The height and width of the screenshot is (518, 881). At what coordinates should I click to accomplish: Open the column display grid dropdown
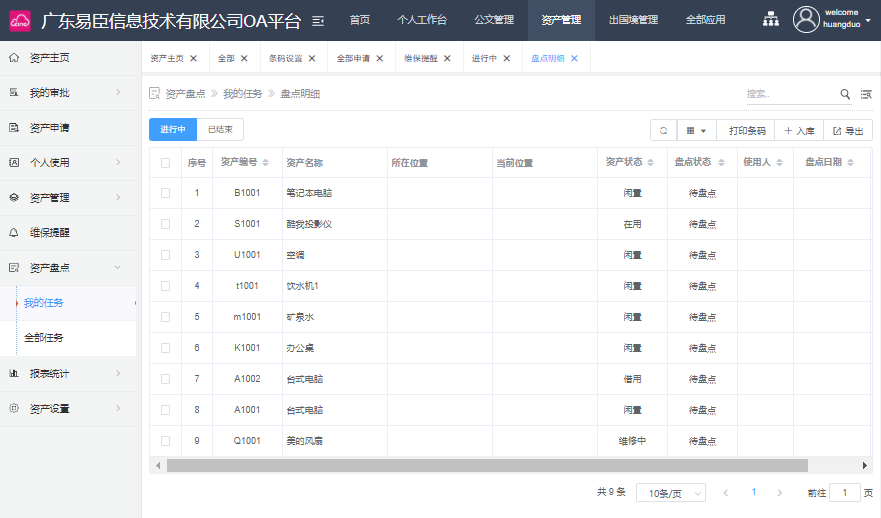pos(696,130)
